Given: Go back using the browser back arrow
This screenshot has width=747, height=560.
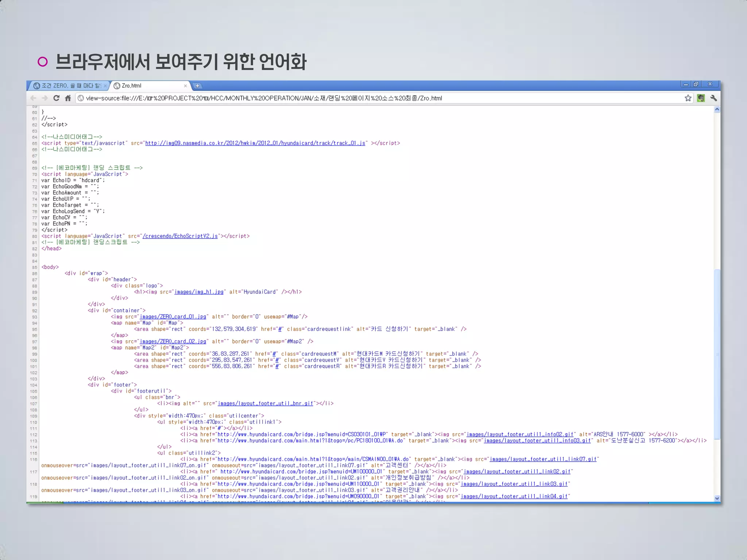Looking at the screenshot, I should pos(33,98).
